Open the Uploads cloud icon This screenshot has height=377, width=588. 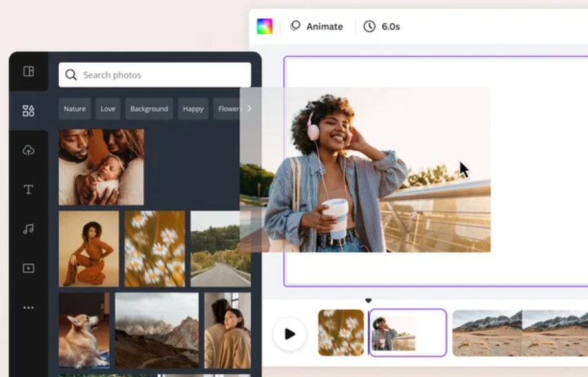tap(28, 151)
